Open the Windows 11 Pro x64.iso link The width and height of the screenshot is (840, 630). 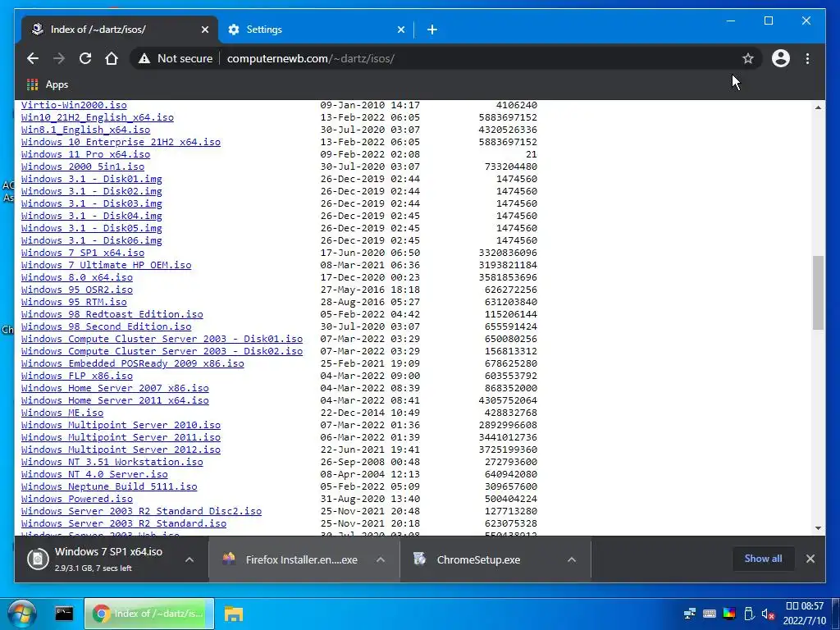[x=85, y=154]
